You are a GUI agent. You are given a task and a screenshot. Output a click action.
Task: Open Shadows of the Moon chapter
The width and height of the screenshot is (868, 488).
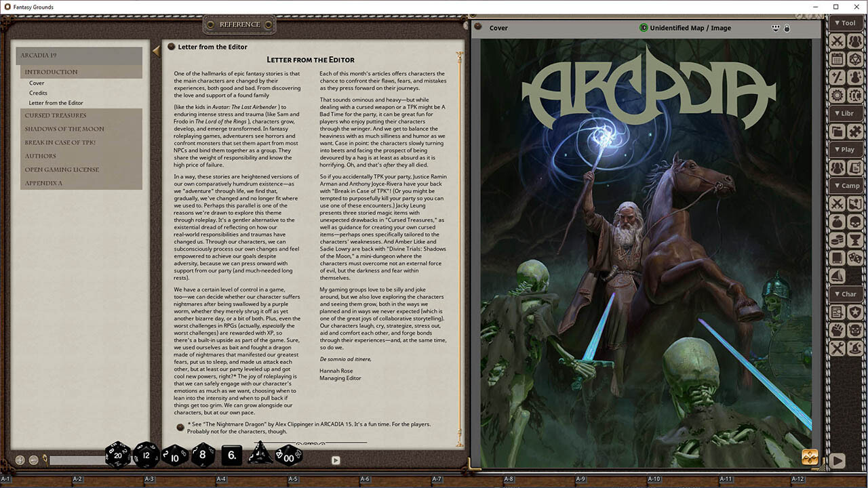click(64, 129)
